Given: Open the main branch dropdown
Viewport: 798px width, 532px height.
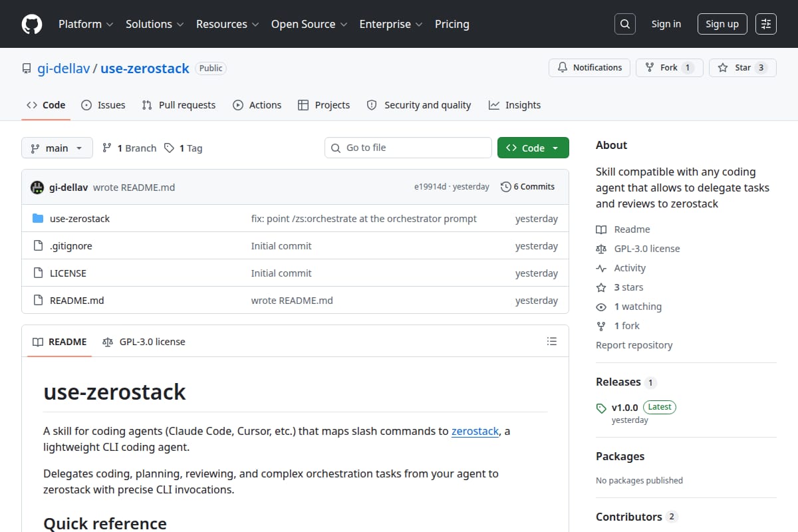Looking at the screenshot, I should (x=57, y=148).
